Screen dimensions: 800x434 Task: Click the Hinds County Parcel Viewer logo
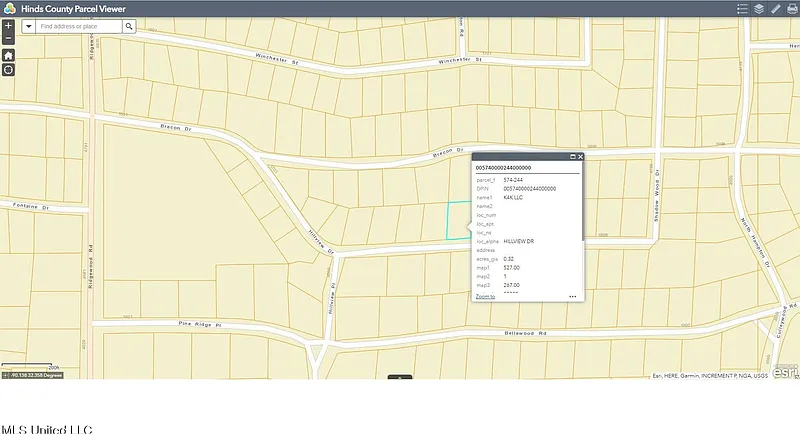[8, 8]
